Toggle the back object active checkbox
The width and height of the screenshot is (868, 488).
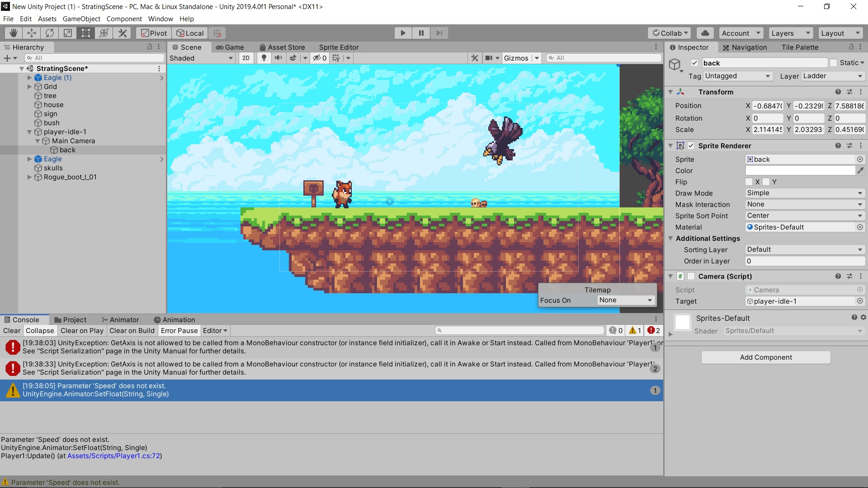click(x=695, y=63)
